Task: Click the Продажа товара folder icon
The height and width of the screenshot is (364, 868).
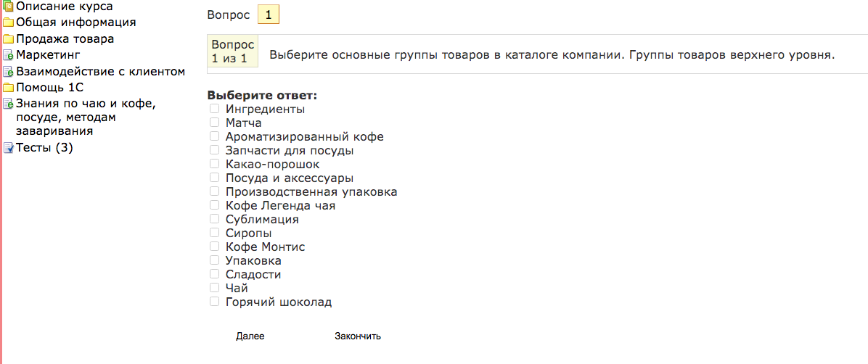Action: click(x=8, y=39)
